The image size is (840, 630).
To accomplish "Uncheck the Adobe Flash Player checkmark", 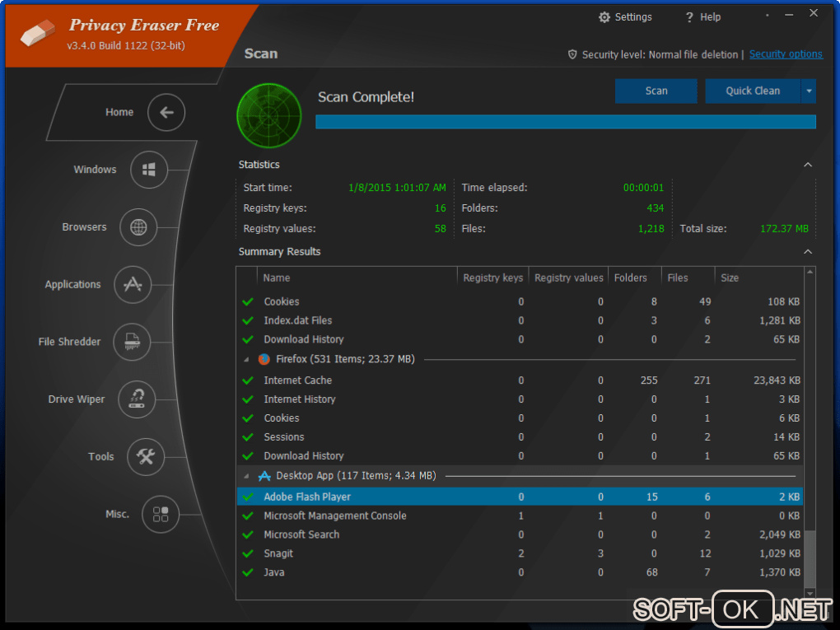I will [x=248, y=497].
